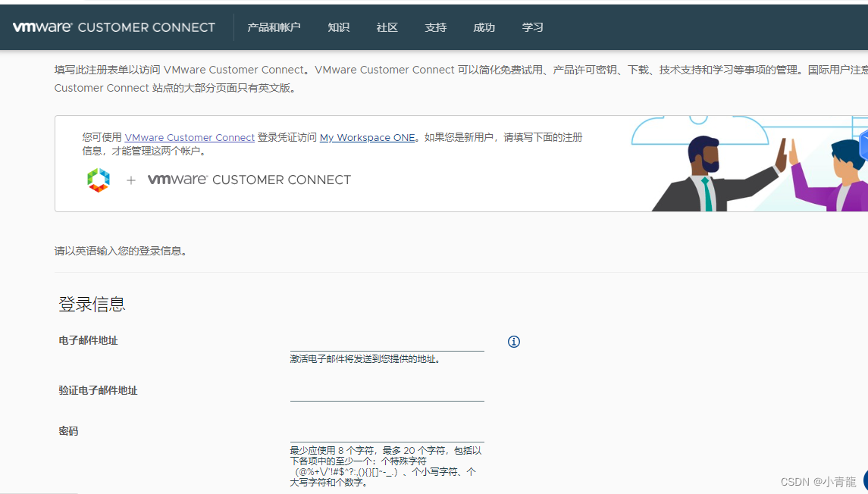
Task: Click the 电子邮件地址 label
Action: click(88, 341)
